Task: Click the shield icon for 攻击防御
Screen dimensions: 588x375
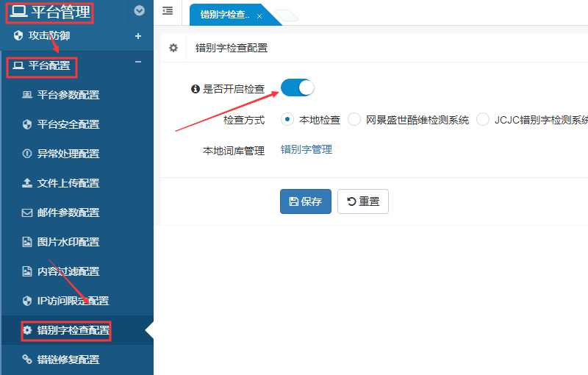Action: coord(18,35)
